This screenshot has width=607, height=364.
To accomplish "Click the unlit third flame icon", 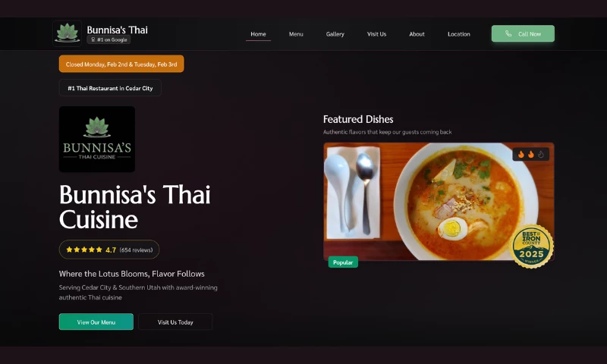I will pos(541,155).
